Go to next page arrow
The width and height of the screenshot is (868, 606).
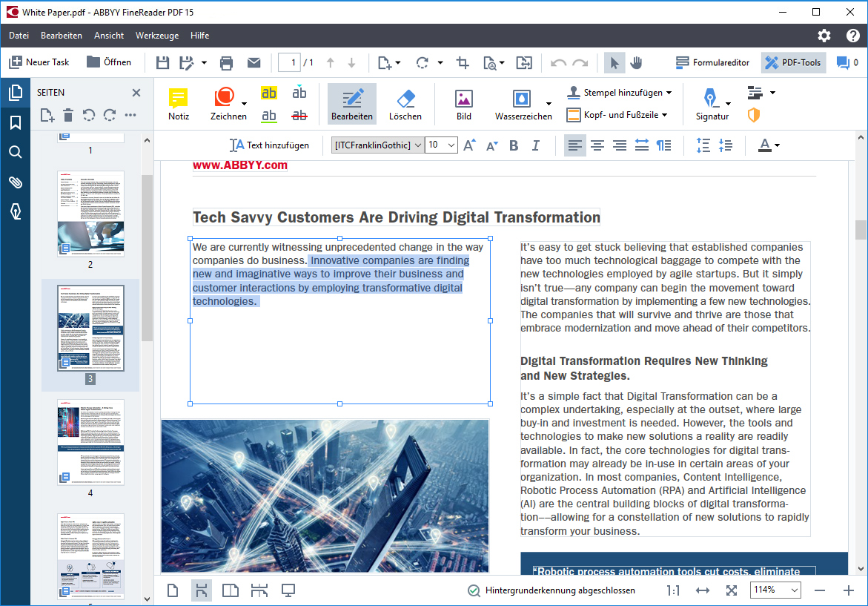[x=351, y=62]
